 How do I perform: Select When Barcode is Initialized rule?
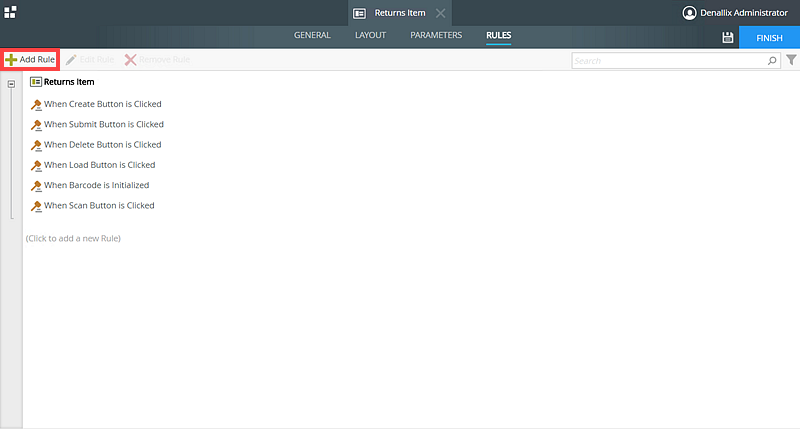tap(96, 185)
